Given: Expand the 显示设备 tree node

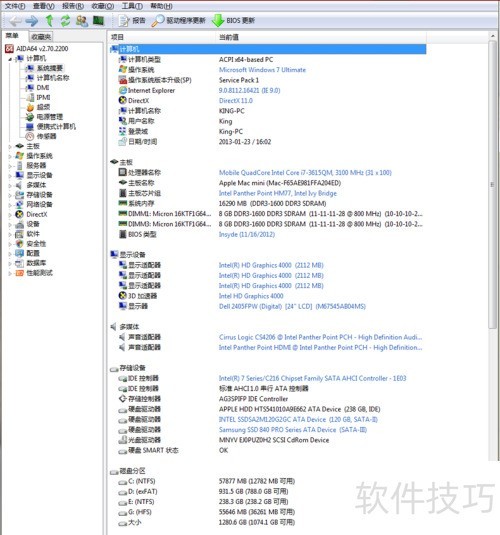Looking at the screenshot, I should (10, 175).
